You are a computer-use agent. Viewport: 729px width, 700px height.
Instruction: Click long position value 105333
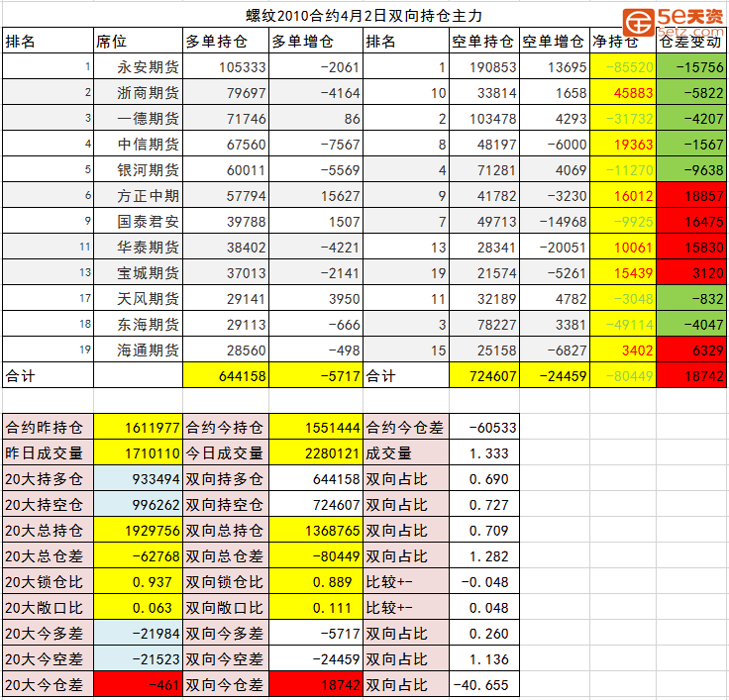click(x=226, y=66)
